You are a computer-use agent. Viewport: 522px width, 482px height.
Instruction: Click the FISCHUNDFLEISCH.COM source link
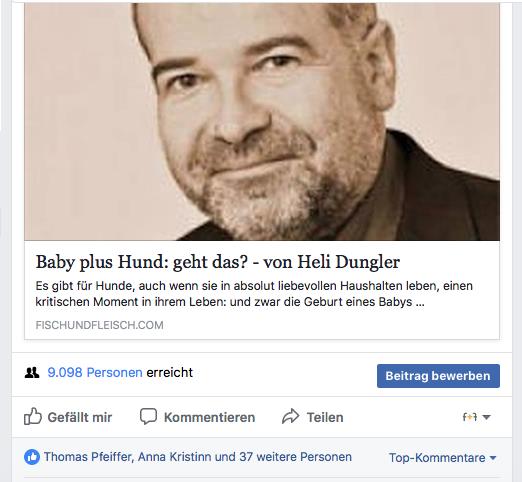tap(99, 325)
